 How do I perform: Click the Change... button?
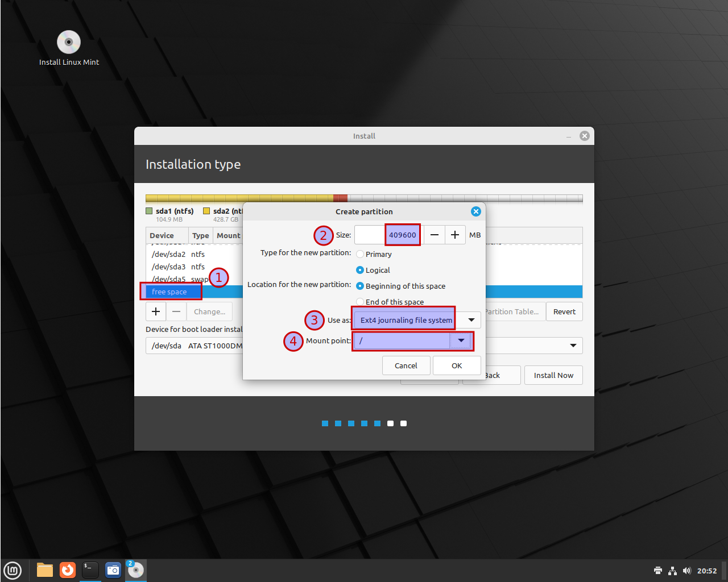tap(209, 311)
